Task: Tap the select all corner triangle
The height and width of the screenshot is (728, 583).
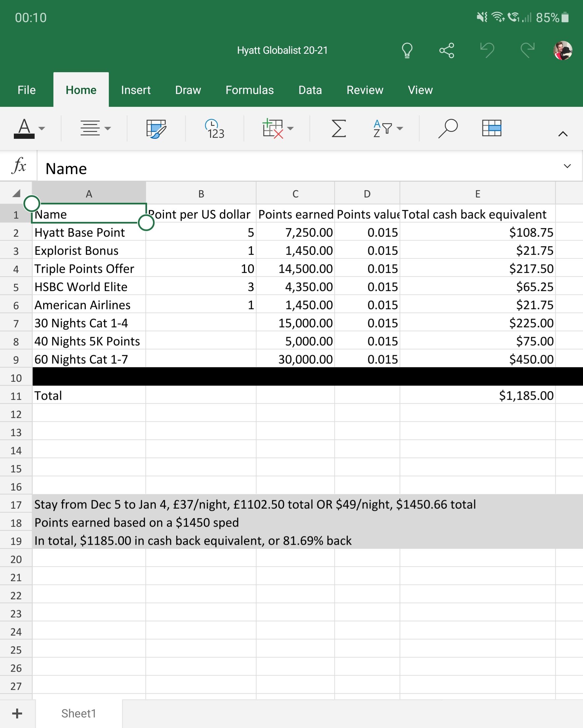Action: pos(16,193)
